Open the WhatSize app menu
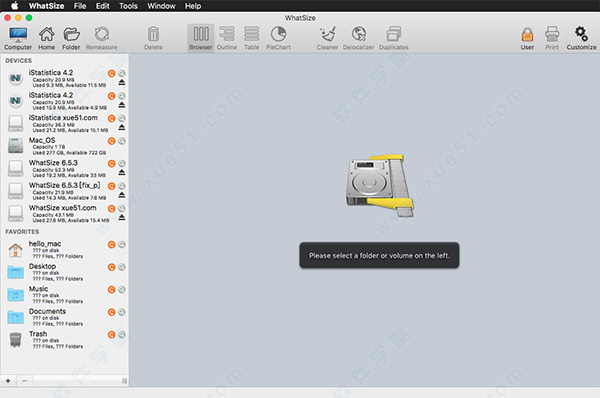 click(x=46, y=6)
